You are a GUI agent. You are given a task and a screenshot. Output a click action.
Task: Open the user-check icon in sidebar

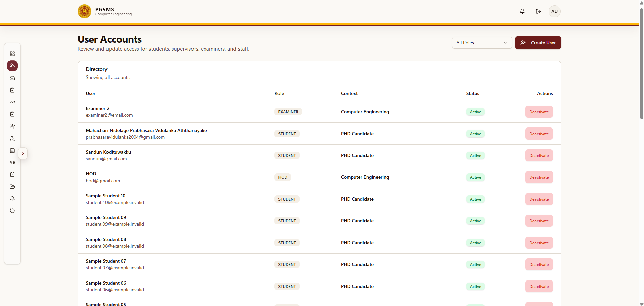12,126
